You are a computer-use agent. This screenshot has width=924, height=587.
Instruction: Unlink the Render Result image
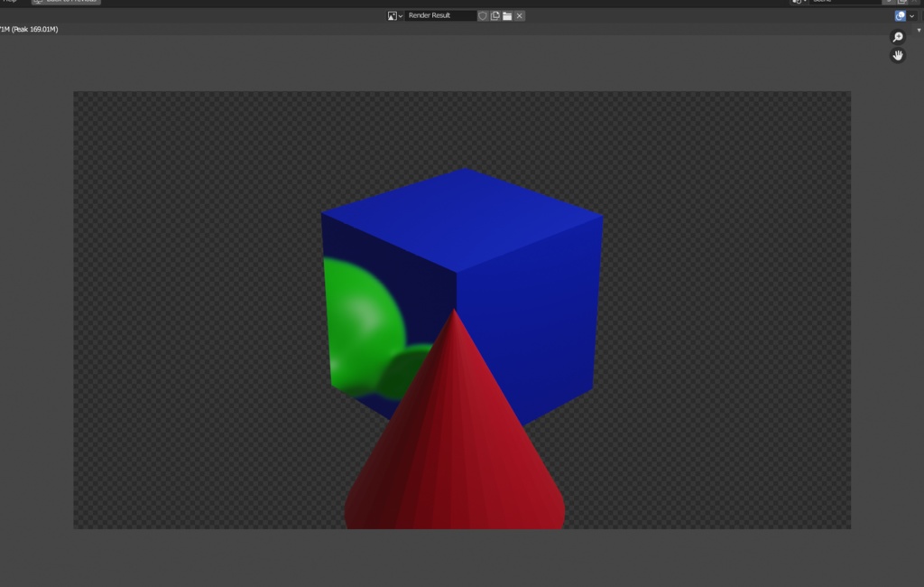coord(520,15)
